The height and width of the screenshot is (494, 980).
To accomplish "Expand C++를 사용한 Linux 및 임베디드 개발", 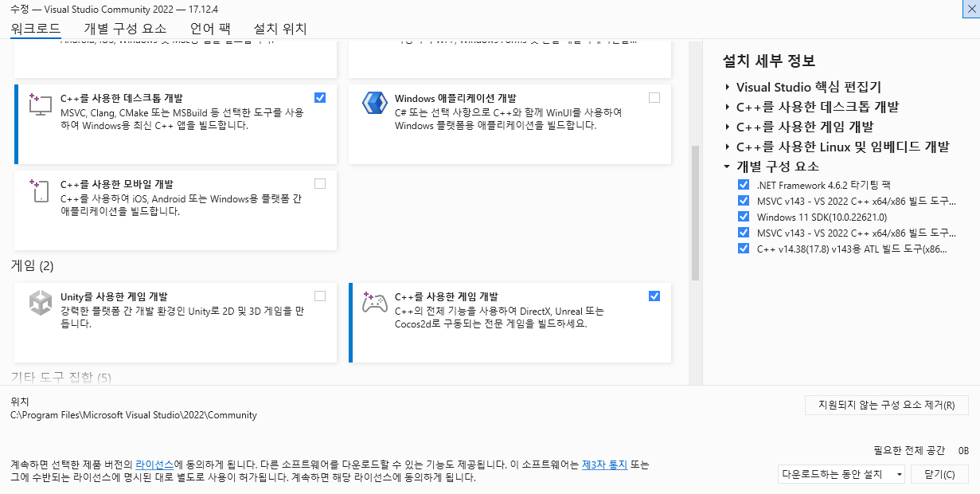I will pos(728,147).
